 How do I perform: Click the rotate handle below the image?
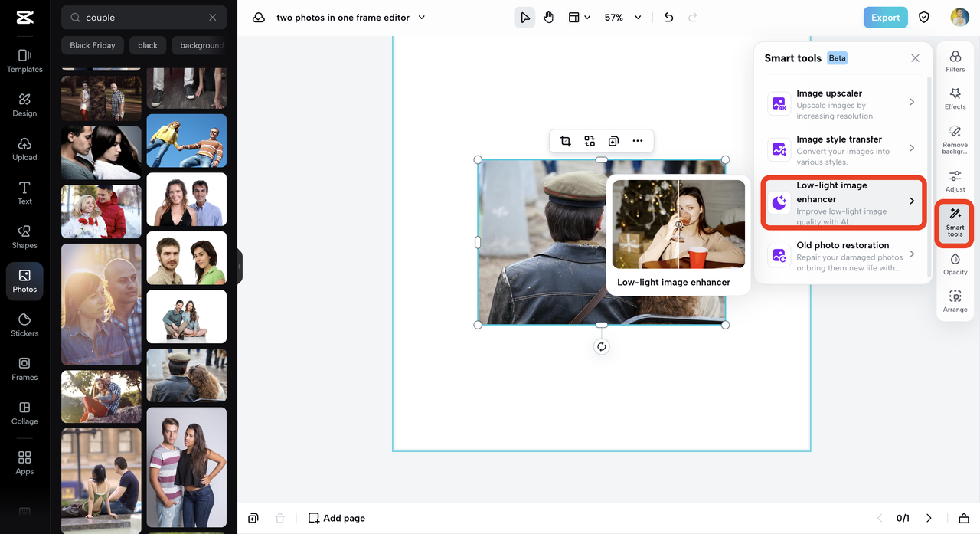602,346
